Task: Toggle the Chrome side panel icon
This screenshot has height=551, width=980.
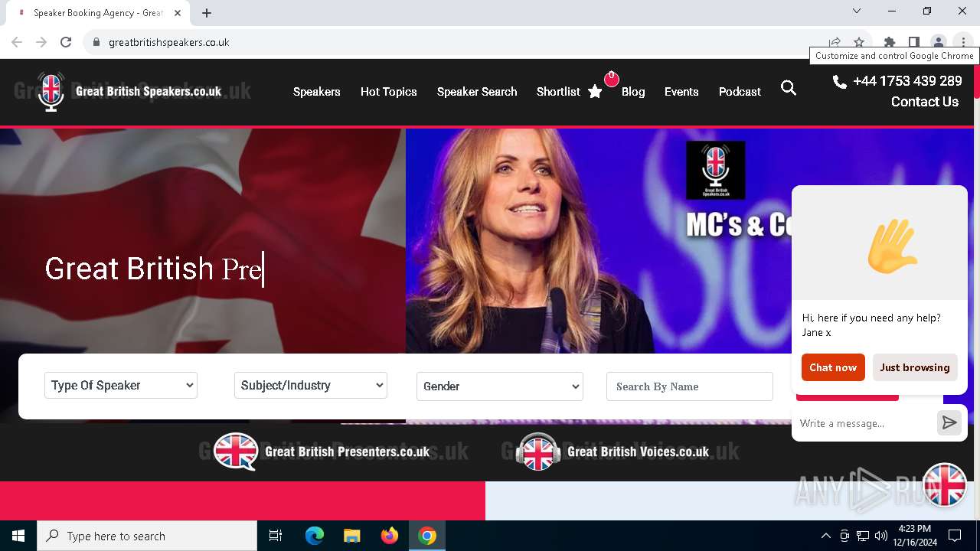Action: [913, 42]
